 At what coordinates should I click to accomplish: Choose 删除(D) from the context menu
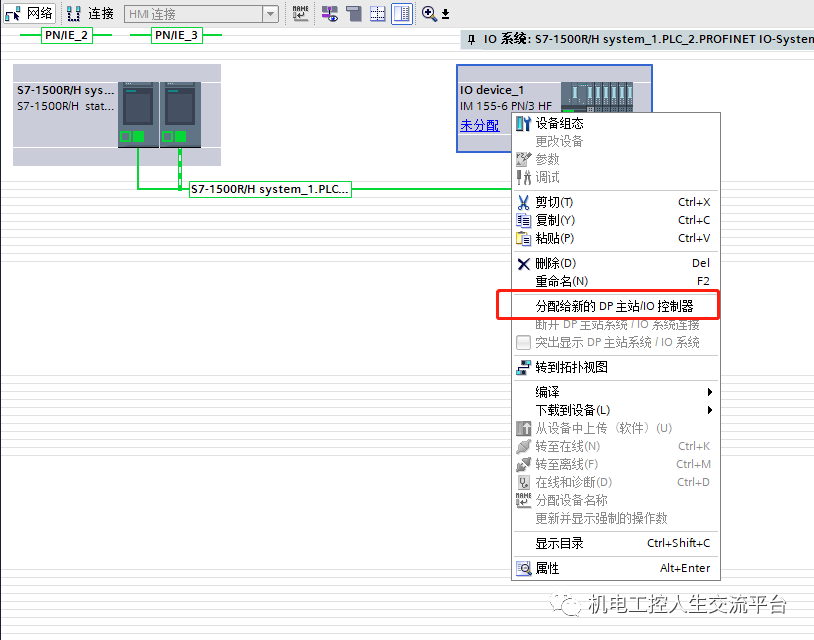pyautogui.click(x=616, y=263)
